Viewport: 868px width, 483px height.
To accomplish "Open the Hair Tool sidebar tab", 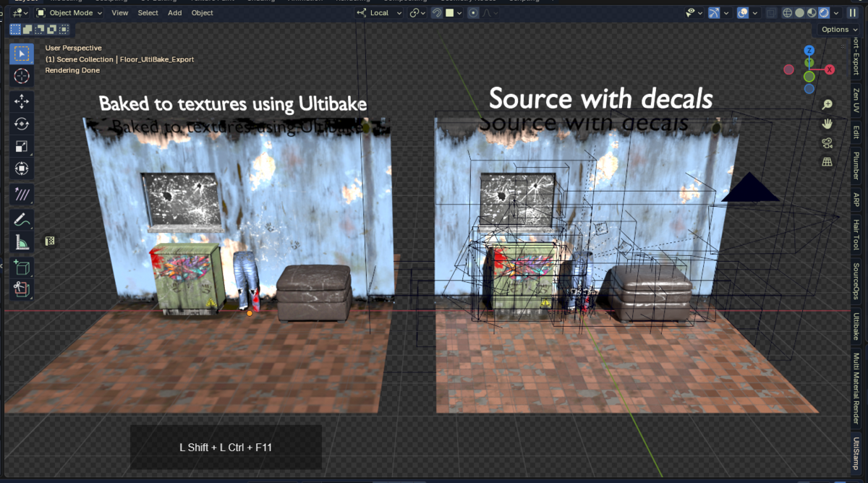I will [857, 234].
